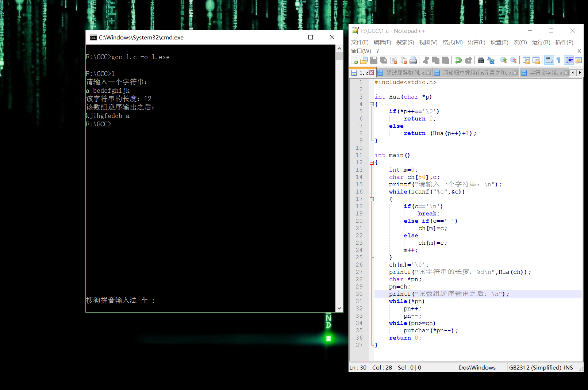Click the green Undo arrow icon
Image resolution: width=588 pixels, height=390 pixels.
coord(458,61)
